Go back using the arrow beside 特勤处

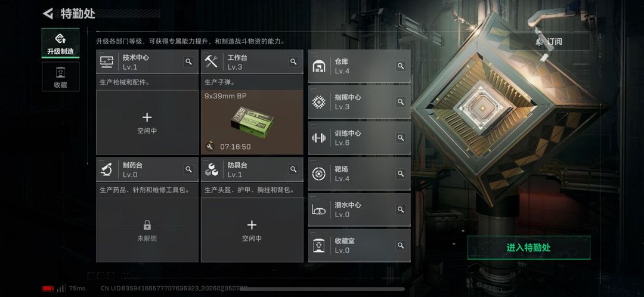tap(48, 14)
